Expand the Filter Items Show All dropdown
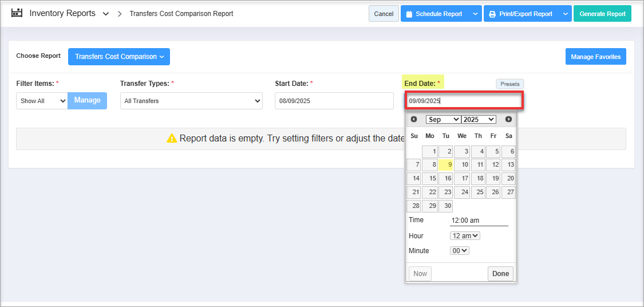This screenshot has height=307, width=644. click(42, 101)
